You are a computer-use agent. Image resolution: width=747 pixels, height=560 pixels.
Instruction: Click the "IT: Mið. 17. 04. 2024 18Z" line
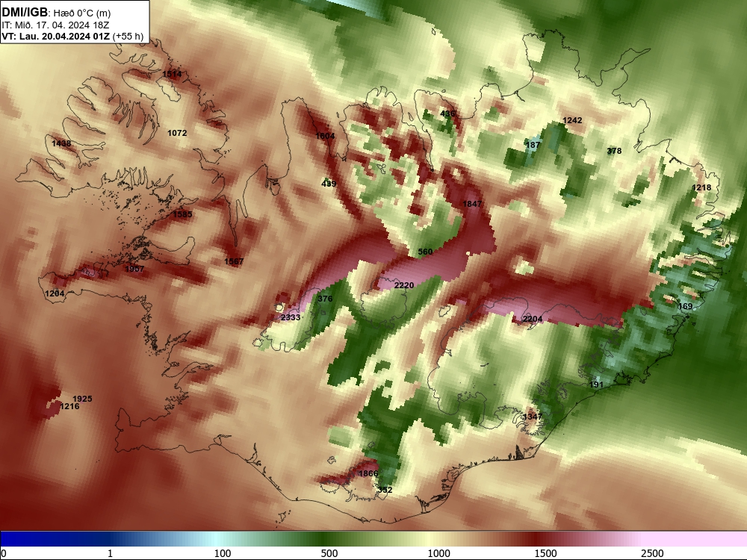click(x=55, y=25)
